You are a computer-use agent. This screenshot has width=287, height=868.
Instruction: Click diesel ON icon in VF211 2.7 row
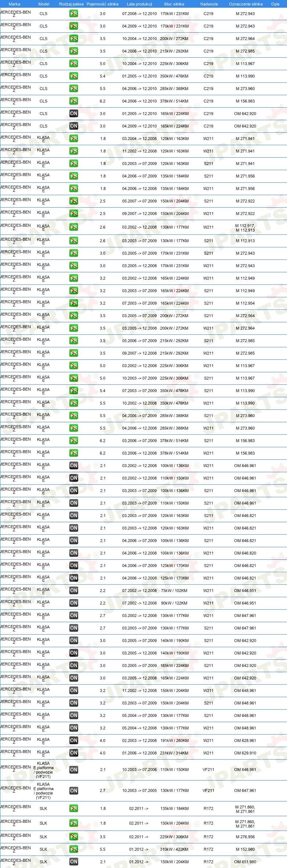(x=73, y=790)
